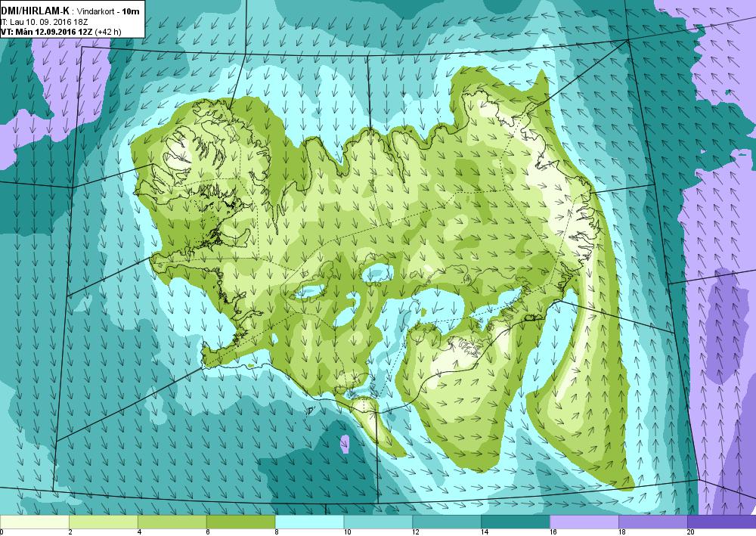This screenshot has height=536, width=756.
Task: Click the legend value "12"
Action: pyautogui.click(x=416, y=532)
